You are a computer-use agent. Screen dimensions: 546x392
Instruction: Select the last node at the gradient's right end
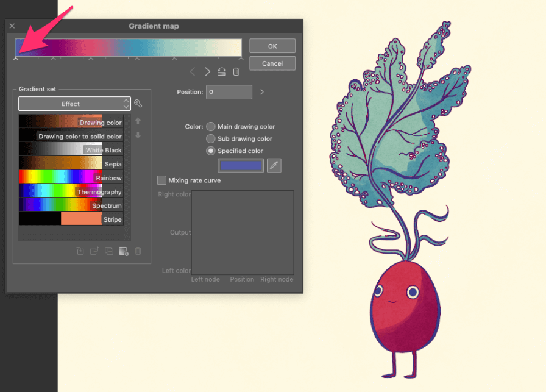click(x=241, y=59)
